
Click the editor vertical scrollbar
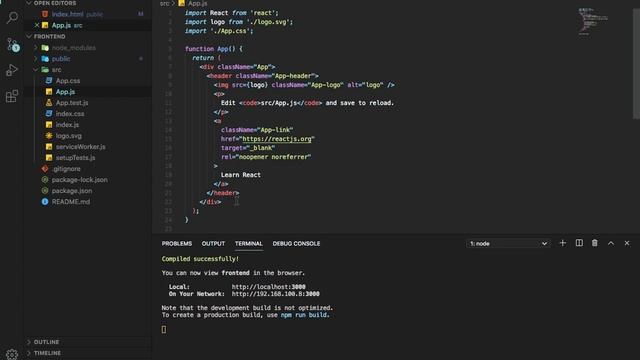(x=636, y=63)
